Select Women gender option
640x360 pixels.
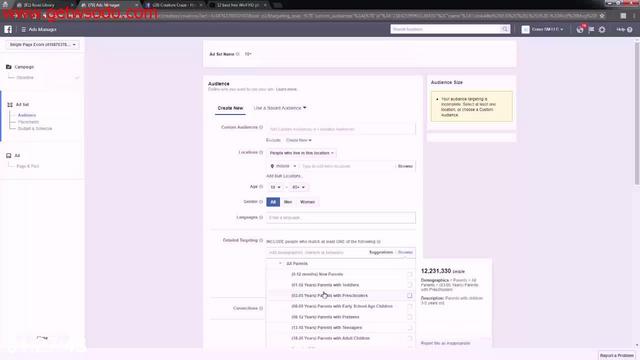(x=307, y=202)
